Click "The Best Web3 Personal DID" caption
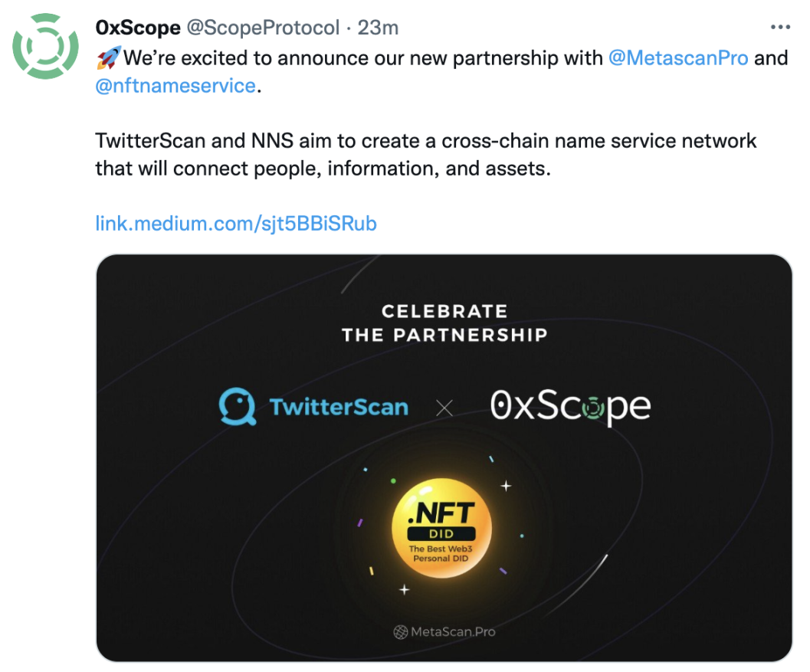Viewport: 810px width, 672px height. pos(441,553)
